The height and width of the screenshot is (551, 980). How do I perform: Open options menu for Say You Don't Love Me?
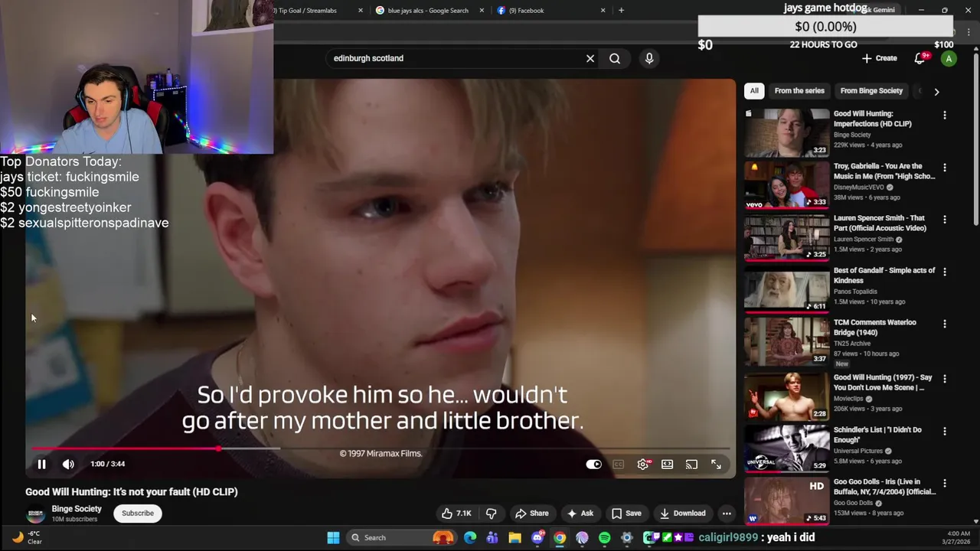coord(945,378)
